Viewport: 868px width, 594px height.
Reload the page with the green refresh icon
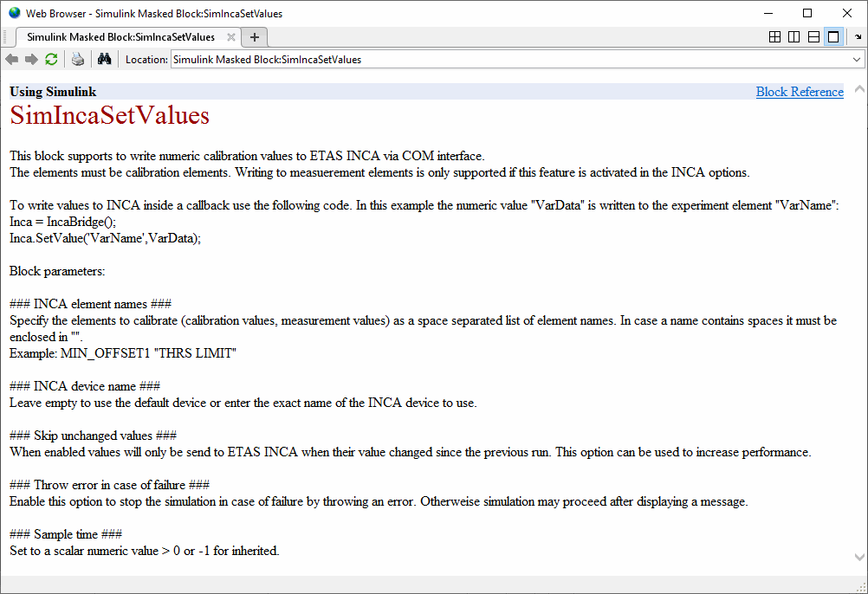pos(51,59)
